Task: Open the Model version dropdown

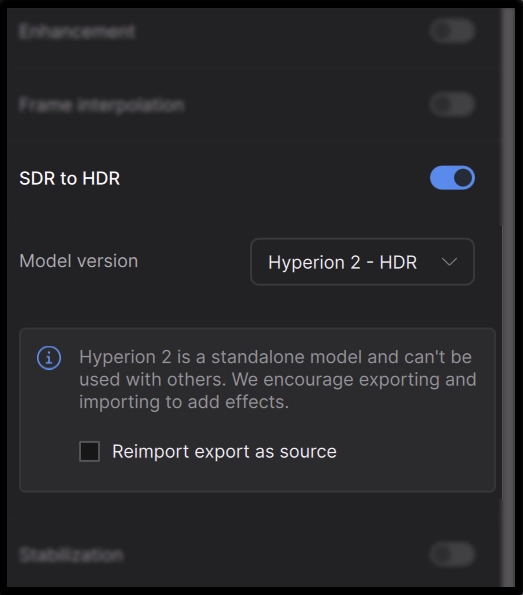Action: [x=362, y=262]
